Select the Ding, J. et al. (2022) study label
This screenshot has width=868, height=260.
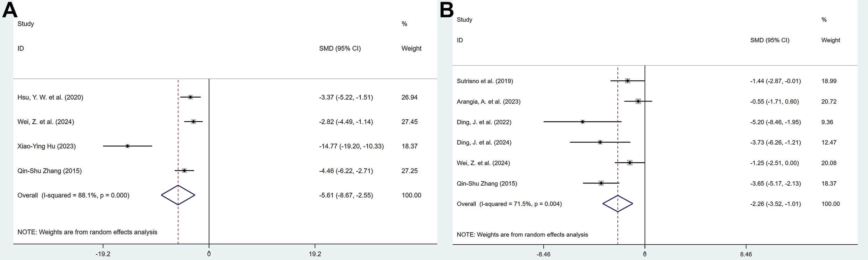484,122
